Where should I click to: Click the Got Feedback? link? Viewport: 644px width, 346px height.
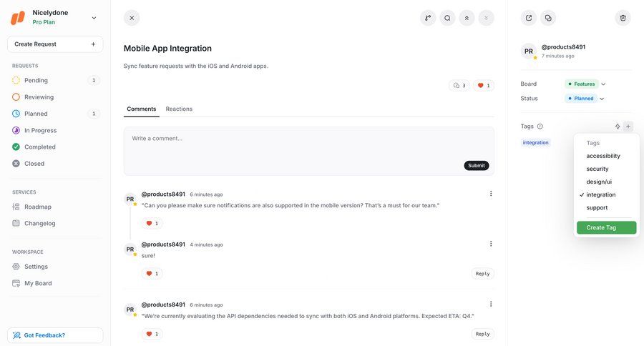click(44, 335)
